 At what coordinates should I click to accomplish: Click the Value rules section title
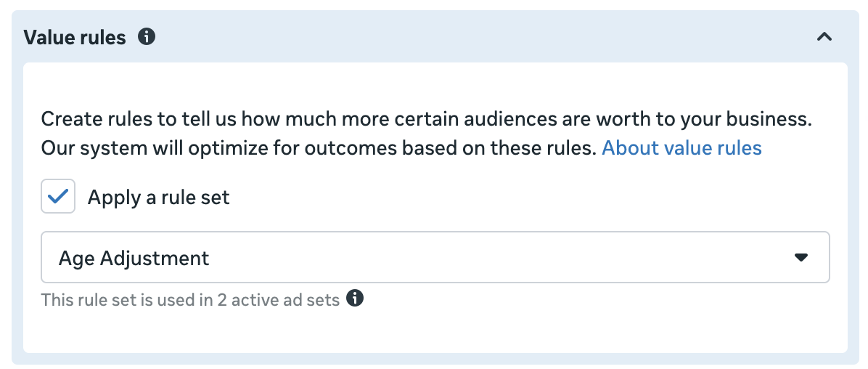(75, 37)
